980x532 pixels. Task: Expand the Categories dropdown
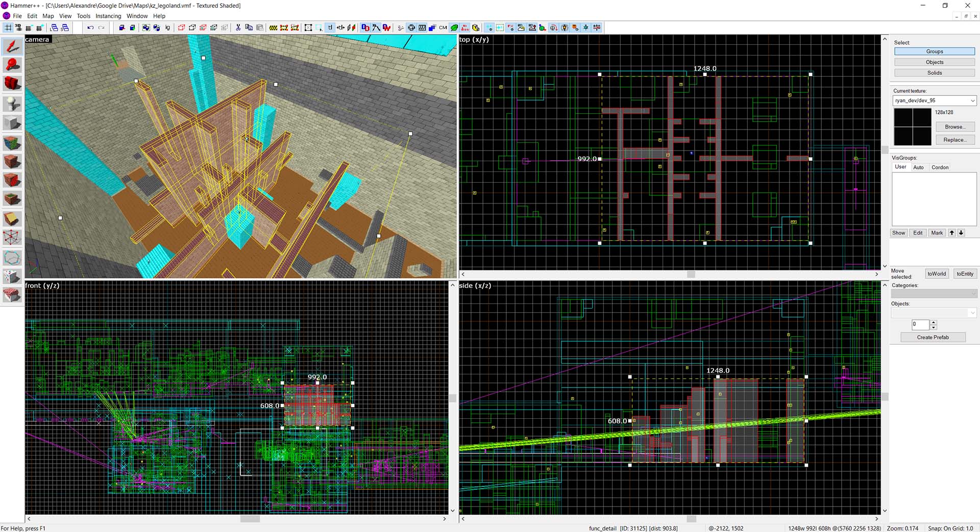coord(974,294)
